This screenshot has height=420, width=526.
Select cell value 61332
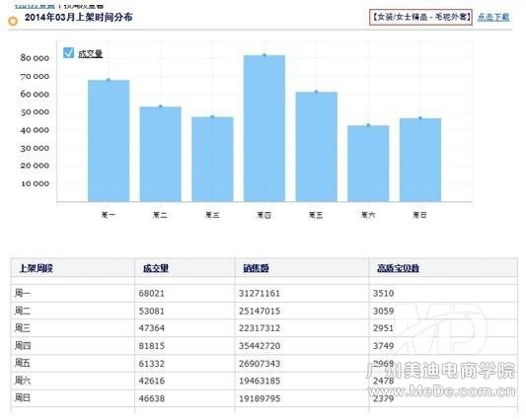[x=152, y=364]
